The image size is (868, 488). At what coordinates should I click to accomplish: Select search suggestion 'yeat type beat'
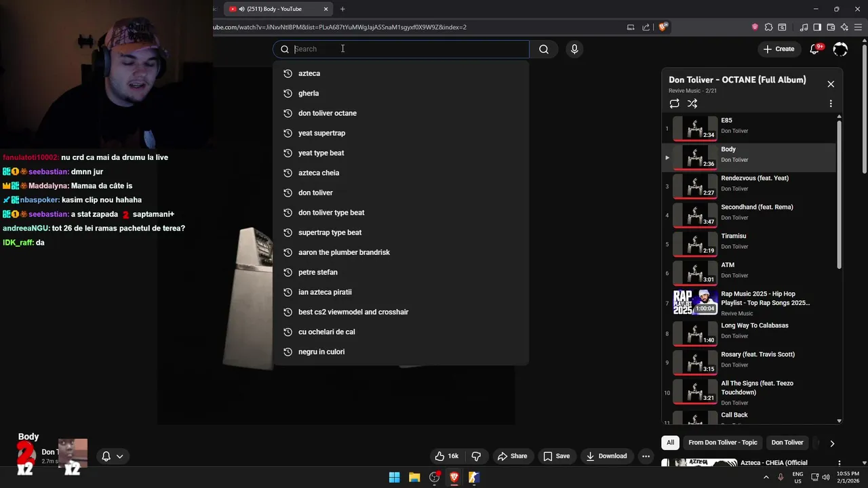(x=401, y=152)
